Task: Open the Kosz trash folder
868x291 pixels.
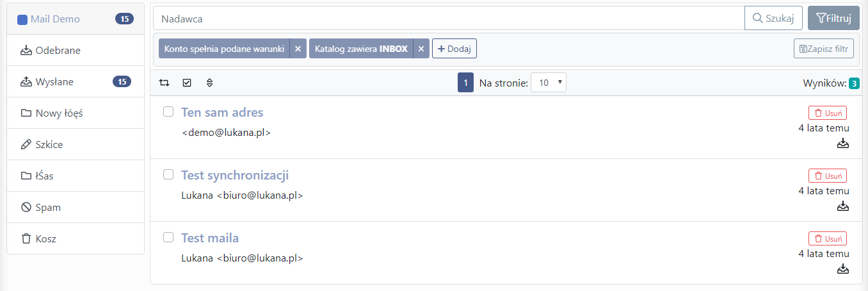Action: [76, 238]
